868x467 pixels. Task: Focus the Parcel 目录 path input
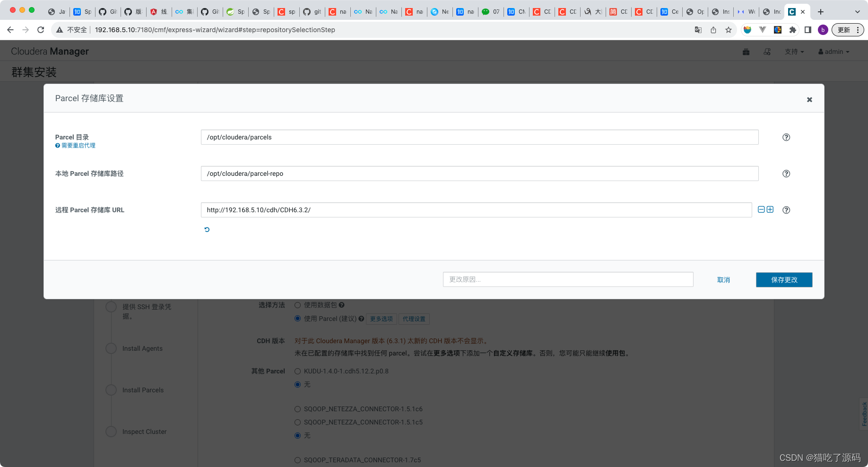[479, 137]
